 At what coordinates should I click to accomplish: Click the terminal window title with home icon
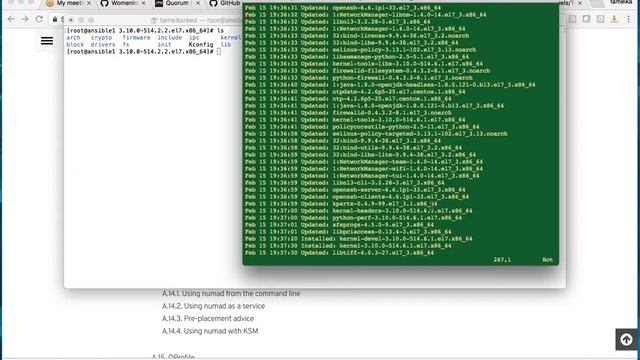coord(196,20)
